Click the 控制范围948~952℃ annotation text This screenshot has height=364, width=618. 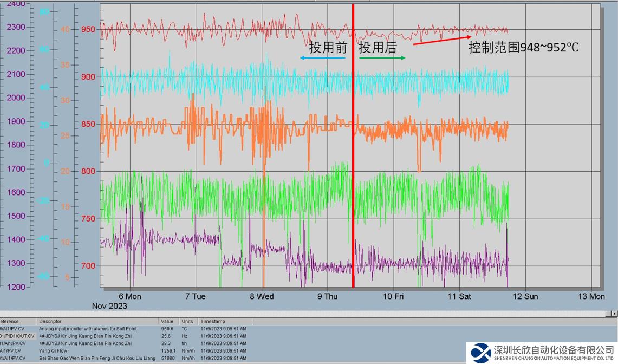523,48
